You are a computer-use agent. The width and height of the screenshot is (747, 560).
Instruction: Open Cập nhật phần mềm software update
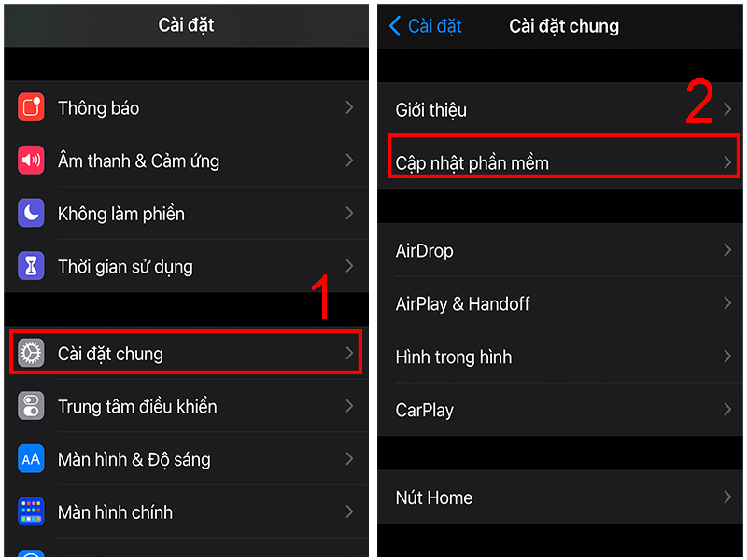coord(560,162)
